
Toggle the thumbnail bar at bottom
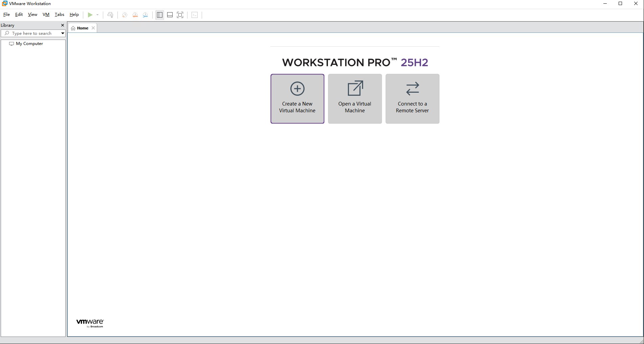(170, 15)
